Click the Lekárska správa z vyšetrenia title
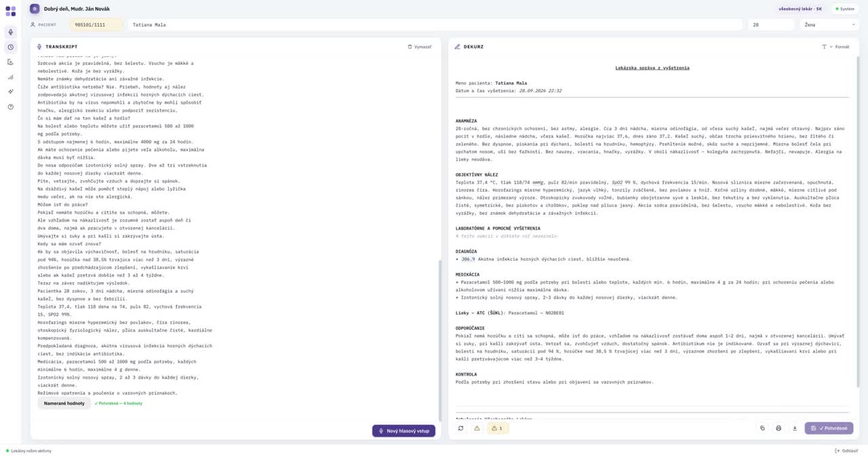Image resolution: width=868 pixels, height=457 pixels. coord(652,68)
